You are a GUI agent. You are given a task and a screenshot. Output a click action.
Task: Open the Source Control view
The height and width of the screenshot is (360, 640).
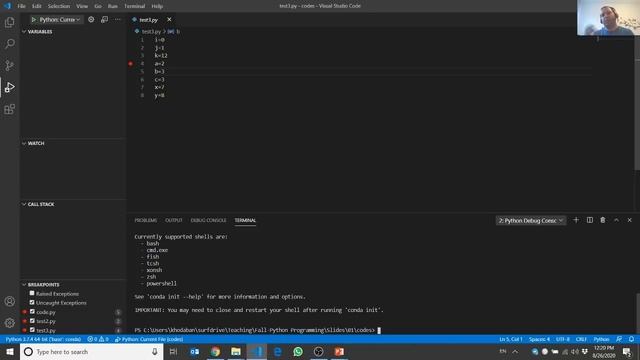[x=9, y=65]
